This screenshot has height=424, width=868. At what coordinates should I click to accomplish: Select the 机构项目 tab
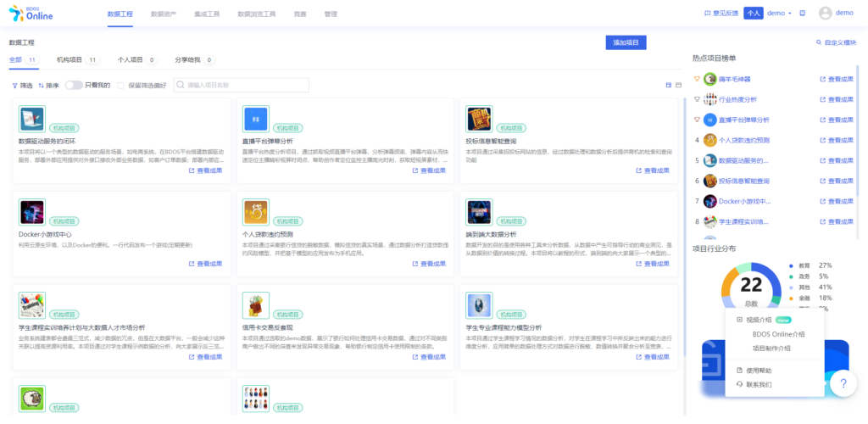[78, 59]
